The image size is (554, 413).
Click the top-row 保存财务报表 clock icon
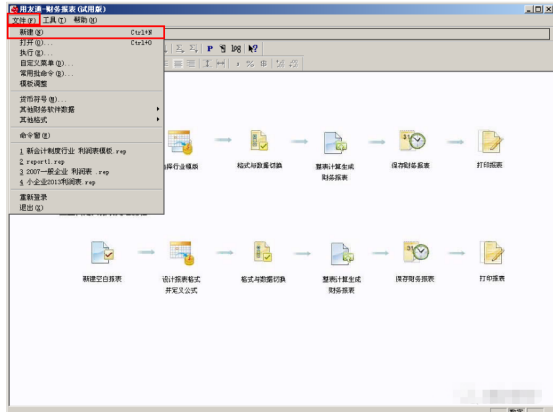412,141
